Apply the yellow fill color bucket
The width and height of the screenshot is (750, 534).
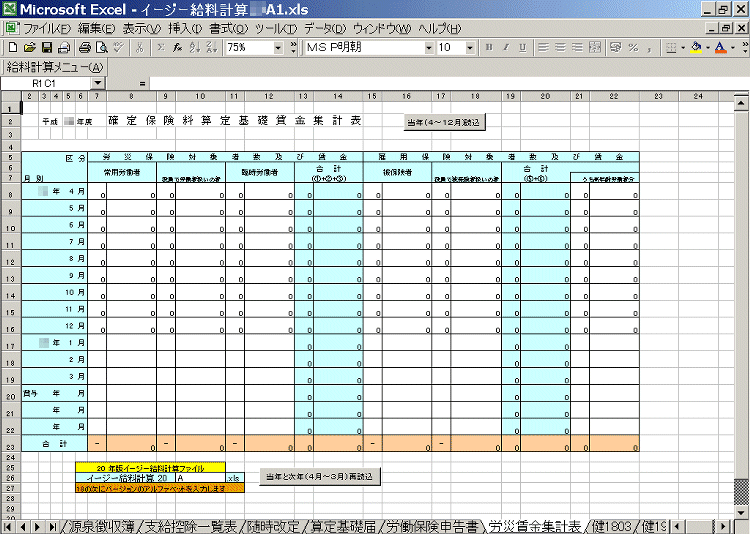tap(696, 47)
